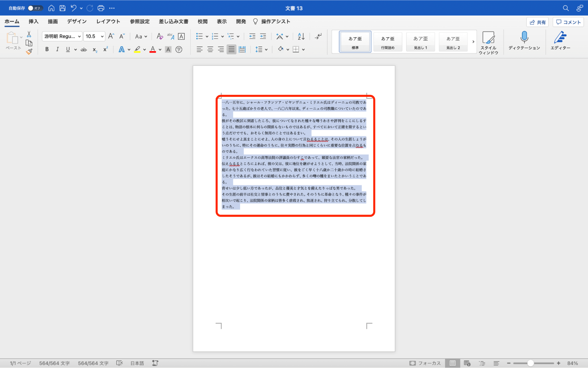This screenshot has width=588, height=368.
Task: Switch to the 校閲 (Review) tab
Action: tap(203, 21)
